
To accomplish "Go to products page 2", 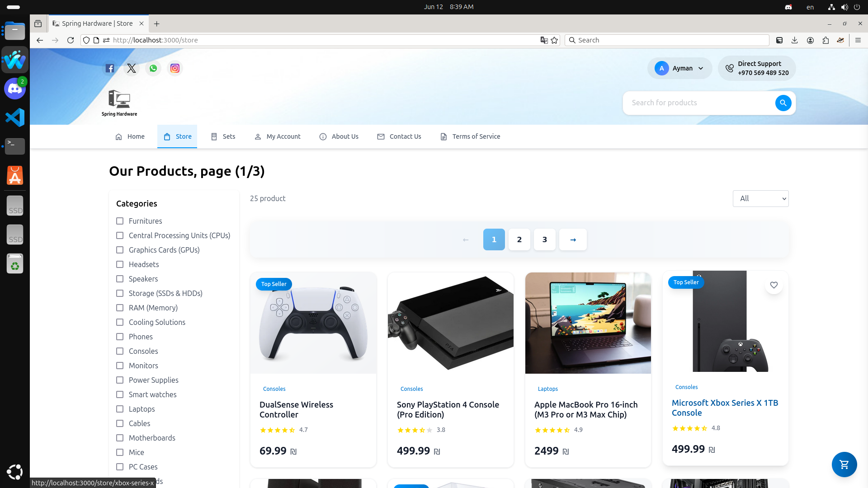I will 519,239.
